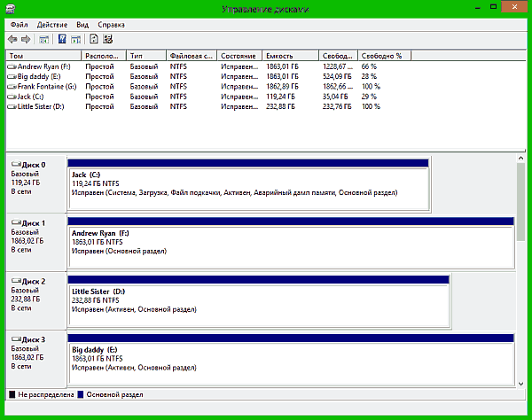The width and height of the screenshot is (532, 420).
Task: Sort volumes by the Емкость column header
Action: (288, 55)
